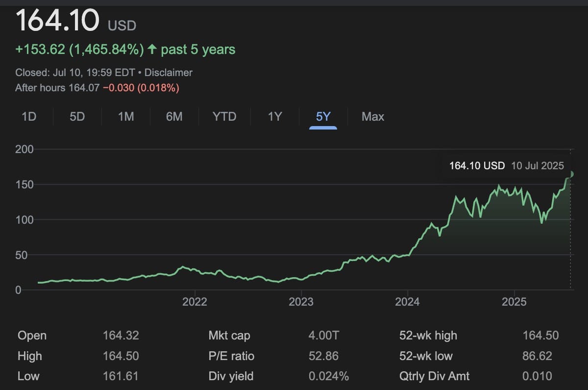Switch to the 1D time range tab
The height and width of the screenshot is (390, 588).
pos(29,117)
